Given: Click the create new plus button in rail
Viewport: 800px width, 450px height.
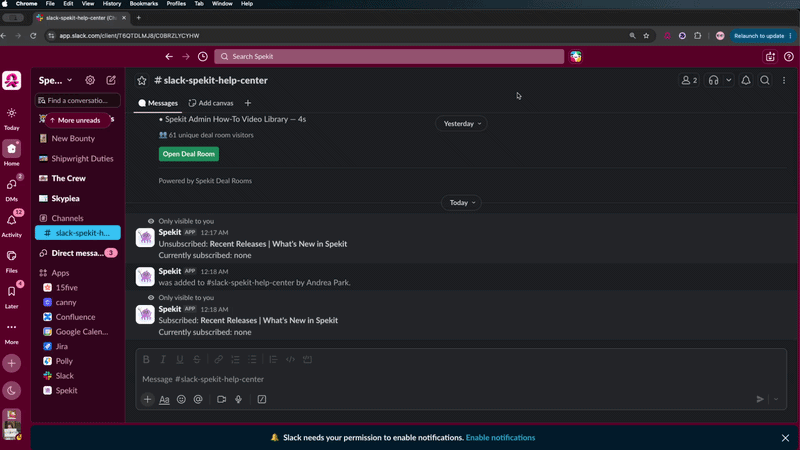Looking at the screenshot, I should tap(11, 363).
